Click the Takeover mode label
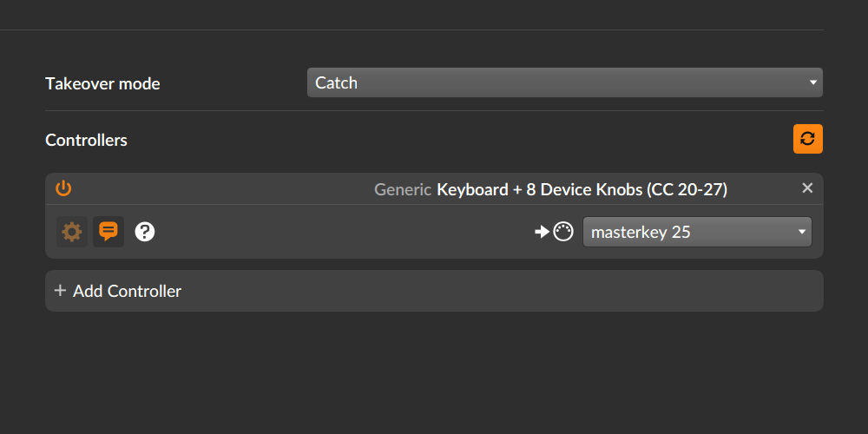This screenshot has width=868, height=434. pos(102,83)
